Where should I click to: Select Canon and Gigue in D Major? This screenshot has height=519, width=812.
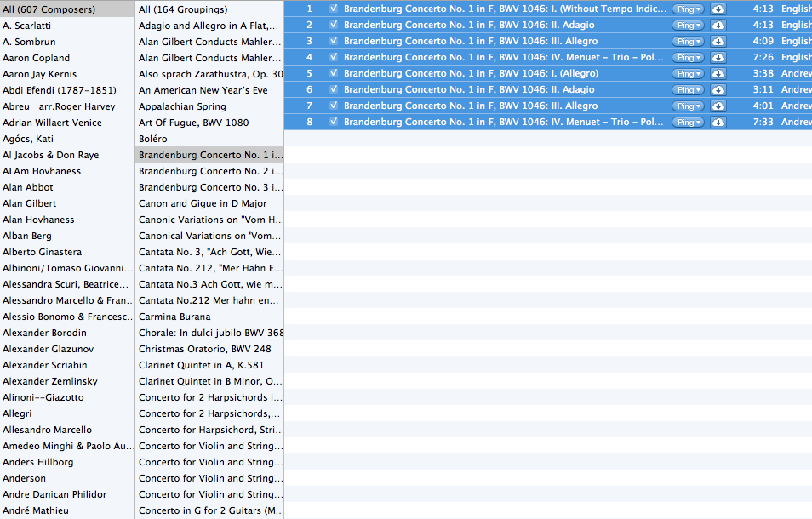pos(209,203)
